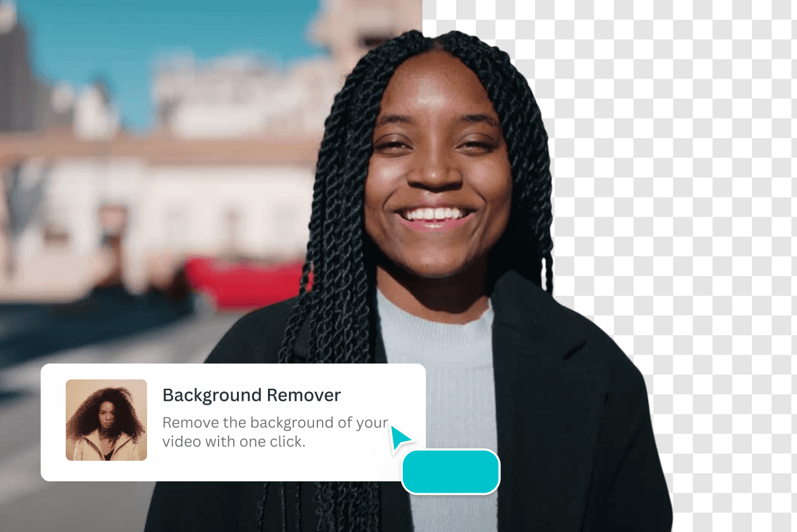Image resolution: width=797 pixels, height=532 pixels.
Task: Click the teal button below the cursor
Action: [x=450, y=471]
